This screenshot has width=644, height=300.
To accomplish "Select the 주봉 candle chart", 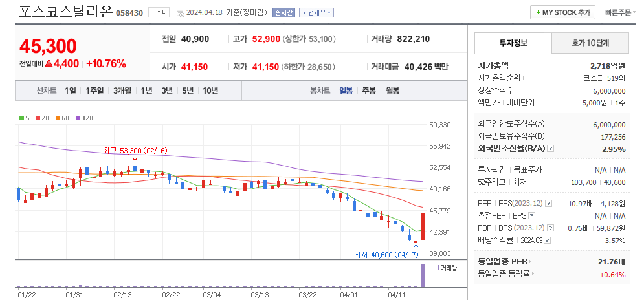I will (x=369, y=91).
